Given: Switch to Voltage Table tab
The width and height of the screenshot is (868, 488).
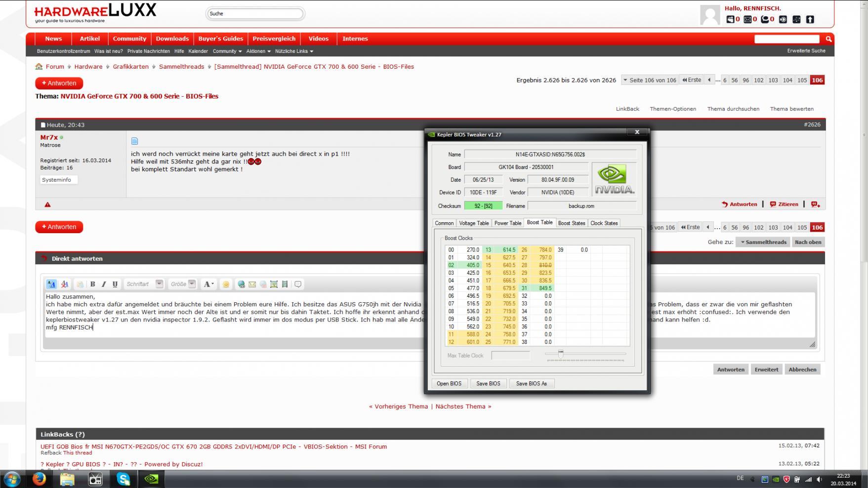Looking at the screenshot, I should point(474,223).
